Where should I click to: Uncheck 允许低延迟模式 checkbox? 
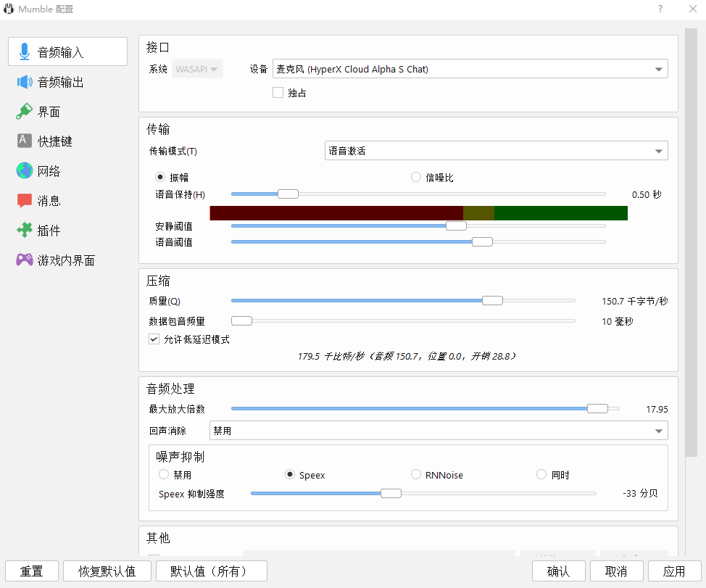click(154, 339)
